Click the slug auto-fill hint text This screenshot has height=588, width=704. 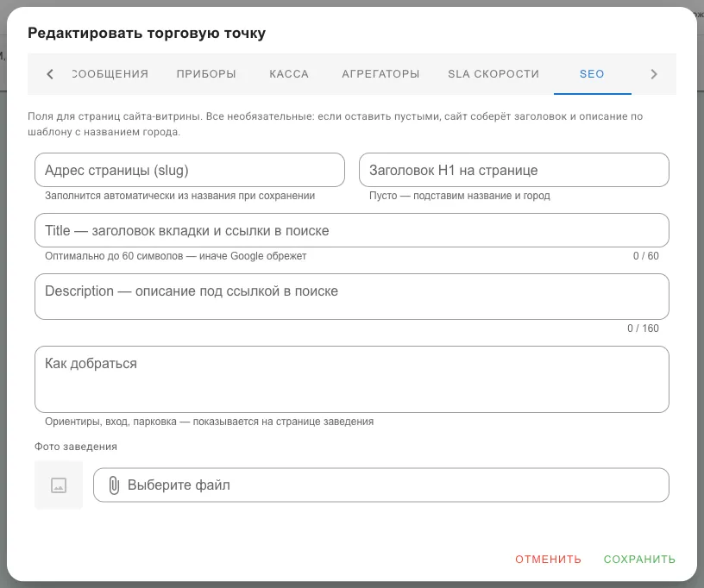(180, 196)
